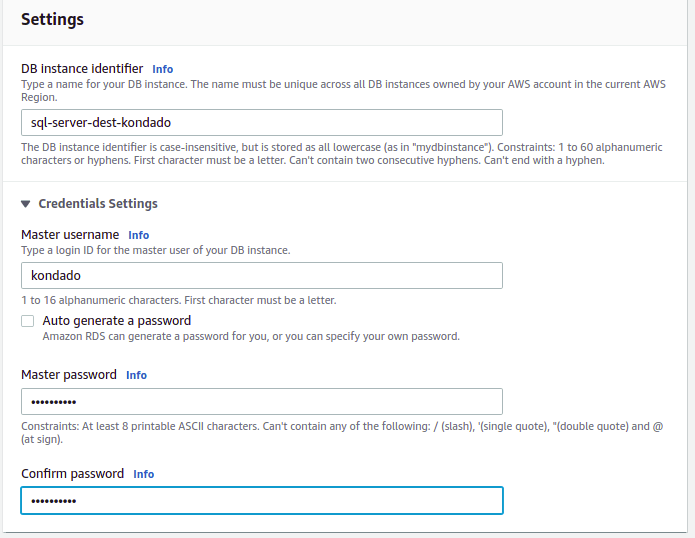This screenshot has width=695, height=538.
Task: Click Info link beside Confirm password
Action: pos(143,474)
